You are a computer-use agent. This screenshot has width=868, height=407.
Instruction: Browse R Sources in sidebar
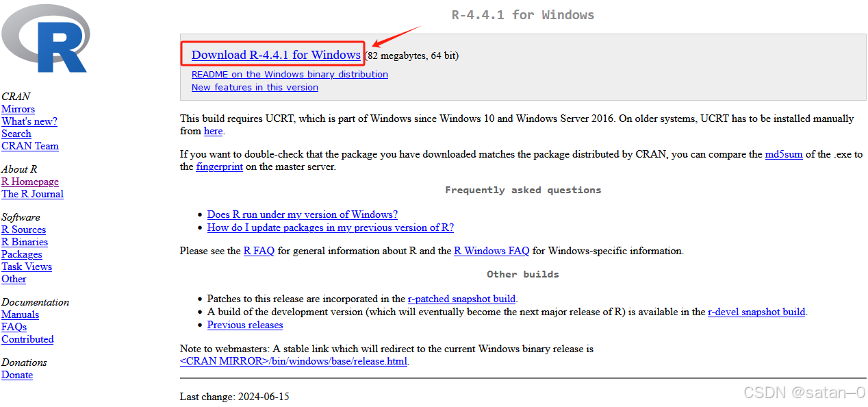(23, 230)
